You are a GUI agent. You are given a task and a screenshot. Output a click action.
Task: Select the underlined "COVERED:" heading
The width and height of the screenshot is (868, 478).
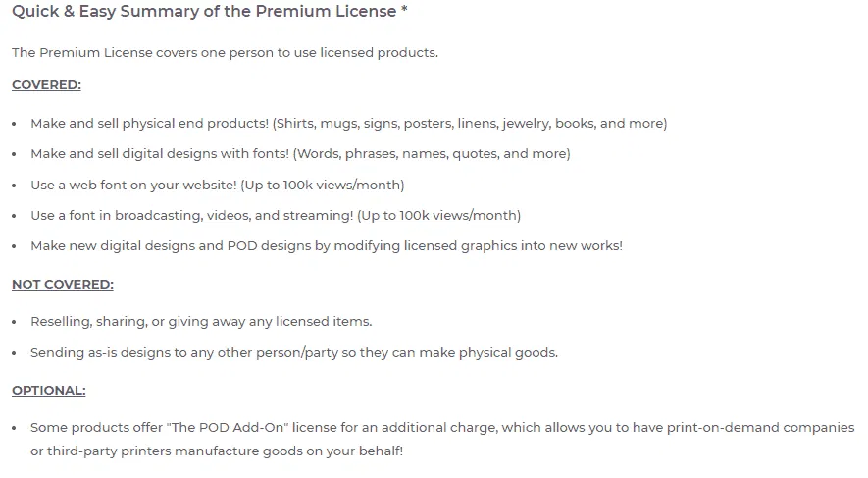tap(46, 85)
